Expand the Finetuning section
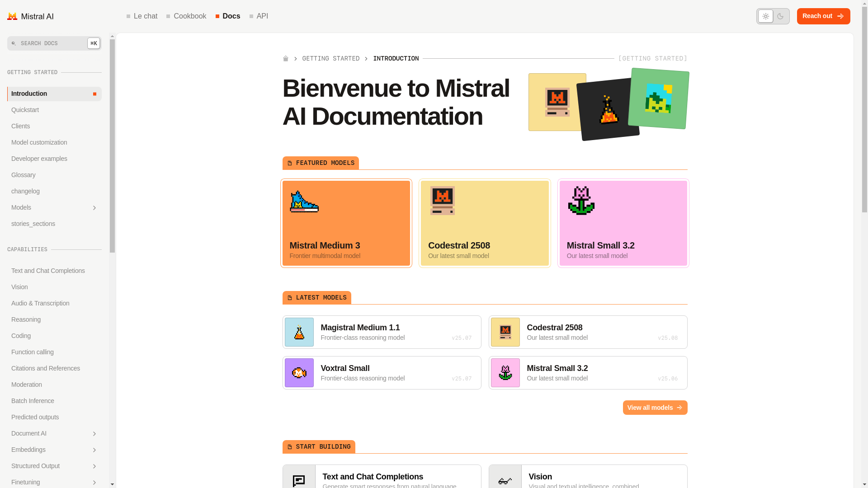The width and height of the screenshot is (868, 488). tap(94, 483)
